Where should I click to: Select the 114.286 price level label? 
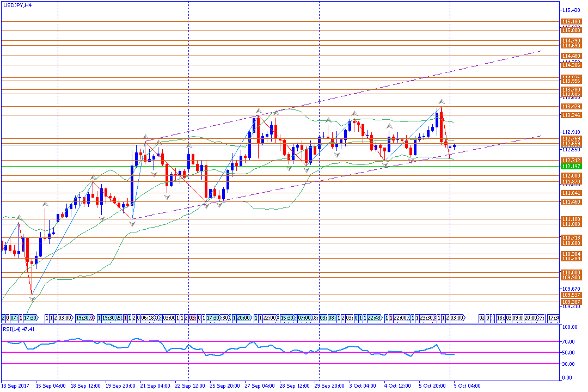tap(571, 65)
